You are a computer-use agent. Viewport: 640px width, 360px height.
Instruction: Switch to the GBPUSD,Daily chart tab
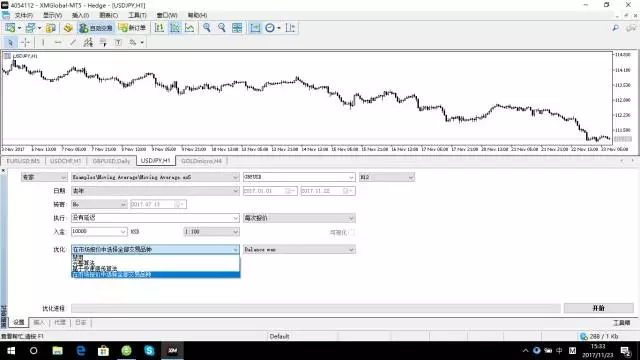(x=111, y=161)
